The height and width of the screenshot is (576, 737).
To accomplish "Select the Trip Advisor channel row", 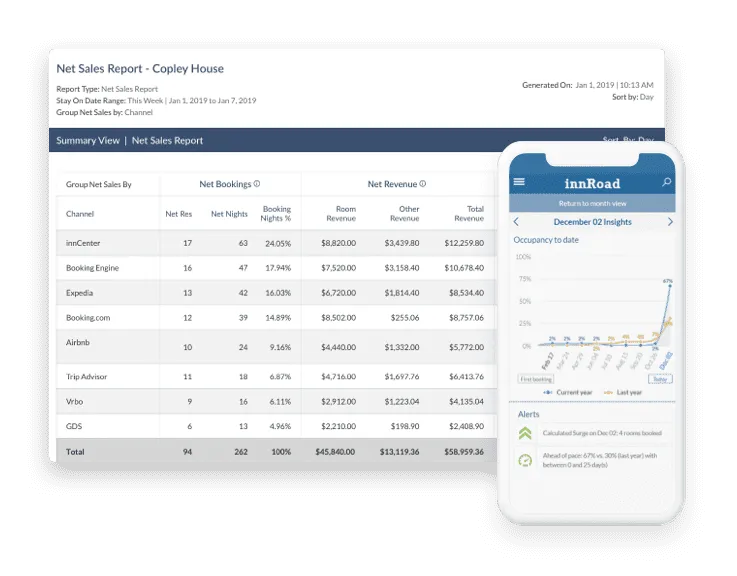I will click(x=276, y=377).
